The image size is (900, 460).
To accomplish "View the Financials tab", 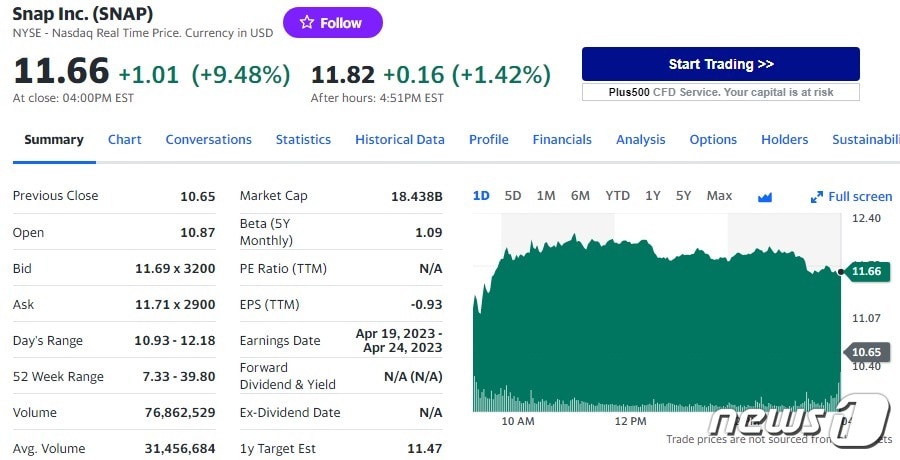I will click(561, 140).
